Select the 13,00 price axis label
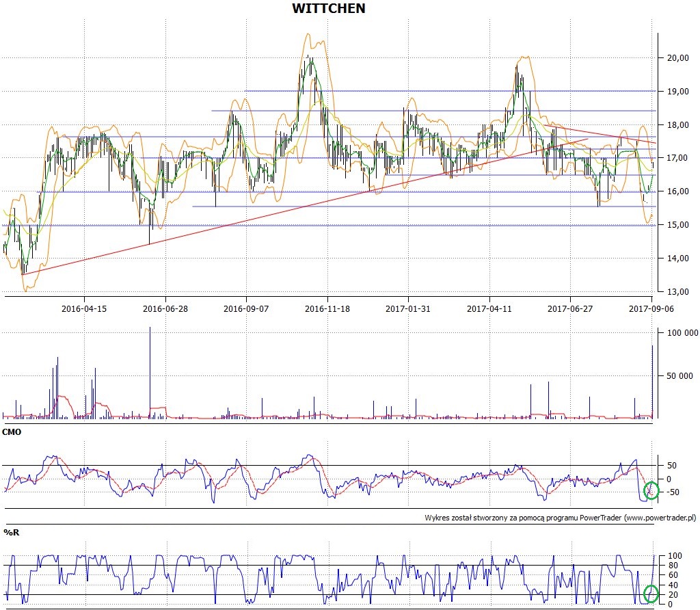This screenshot has width=700, height=610. pyautogui.click(x=677, y=291)
